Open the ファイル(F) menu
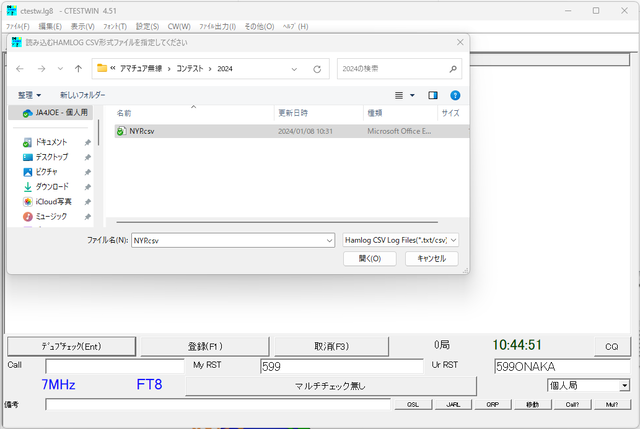Screen dimensions: 640x429 (x=18, y=27)
